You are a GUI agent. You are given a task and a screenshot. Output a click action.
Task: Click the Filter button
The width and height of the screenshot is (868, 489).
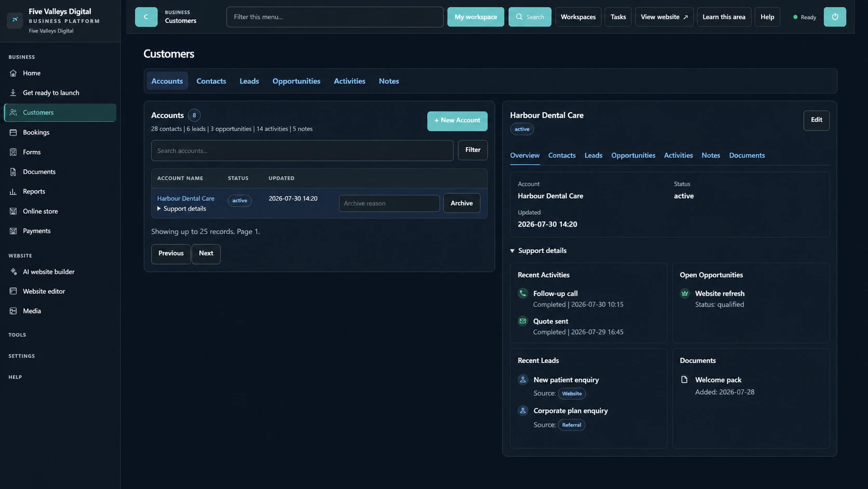(x=472, y=150)
